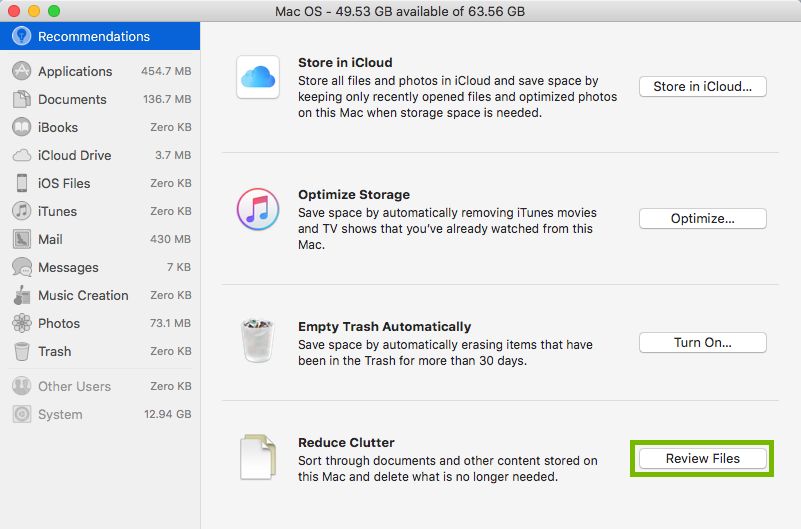The image size is (801, 529).
Task: Click the System gear icon
Action: point(21,414)
